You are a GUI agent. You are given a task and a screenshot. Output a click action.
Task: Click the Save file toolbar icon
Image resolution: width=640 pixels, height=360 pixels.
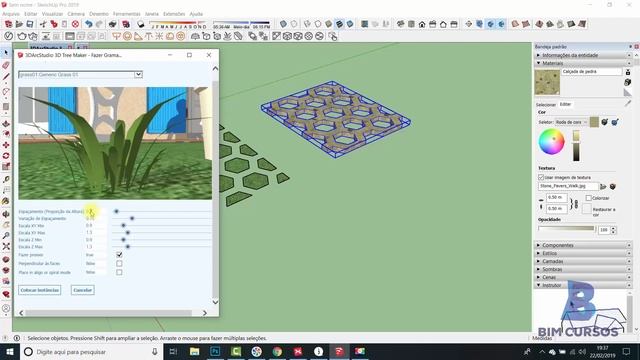[30, 24]
